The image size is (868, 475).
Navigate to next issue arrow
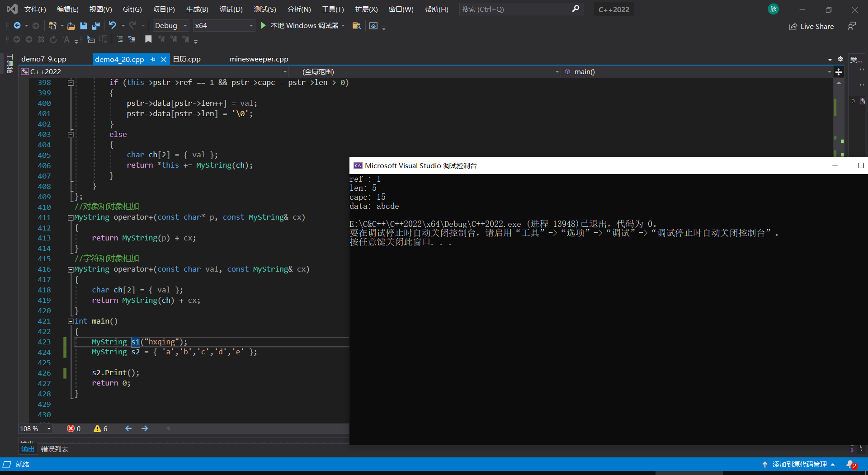145,428
